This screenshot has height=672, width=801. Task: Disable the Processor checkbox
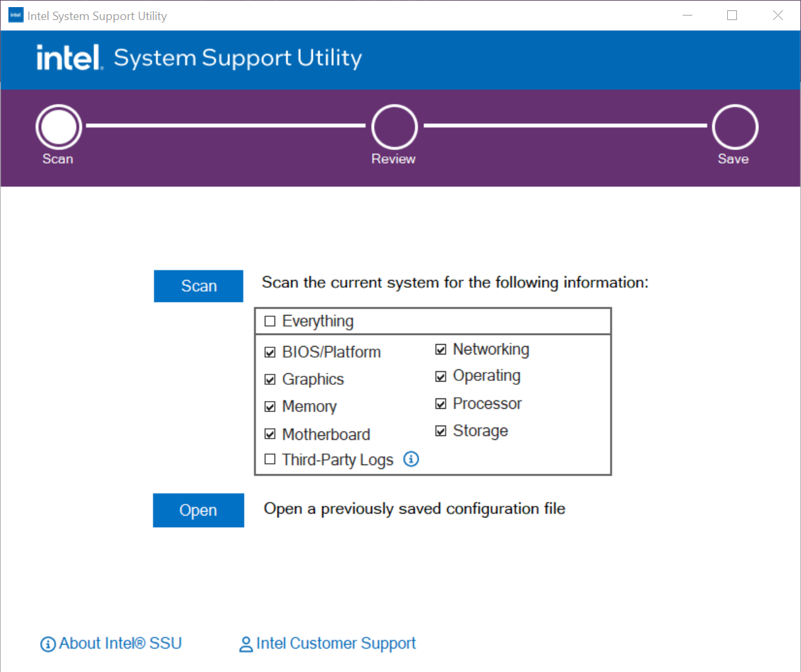[441, 404]
